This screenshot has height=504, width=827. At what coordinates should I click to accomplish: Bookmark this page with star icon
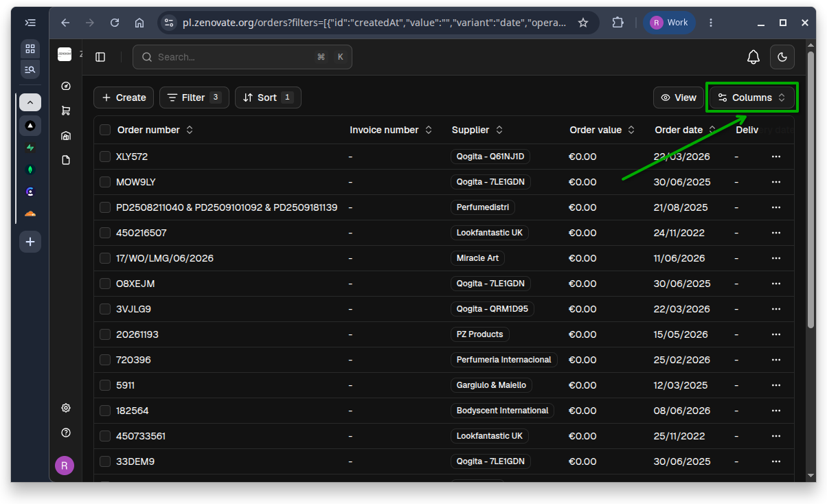pyautogui.click(x=583, y=23)
